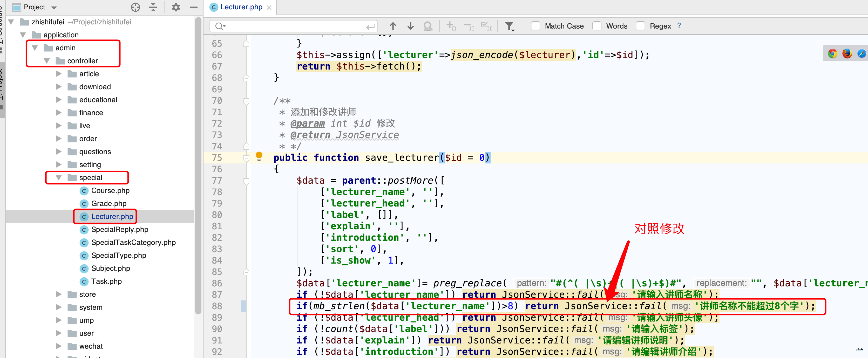Screen dimensions: 868x358
Task: Select the Lecturer.php tab
Action: pyautogui.click(x=238, y=7)
